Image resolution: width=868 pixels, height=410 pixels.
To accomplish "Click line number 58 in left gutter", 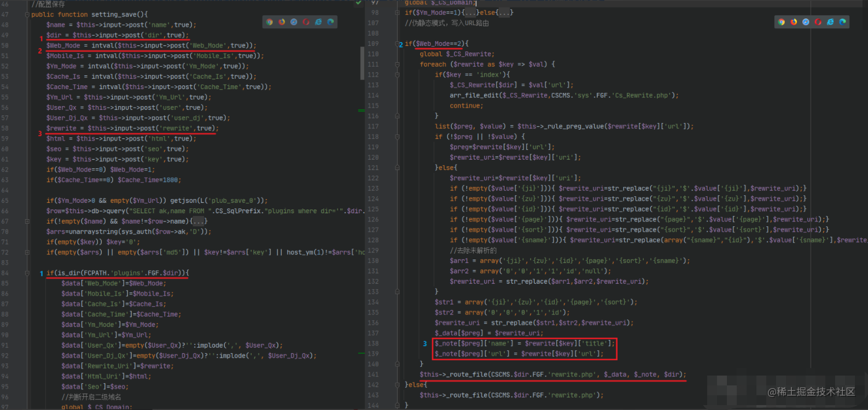I will [x=5, y=128].
